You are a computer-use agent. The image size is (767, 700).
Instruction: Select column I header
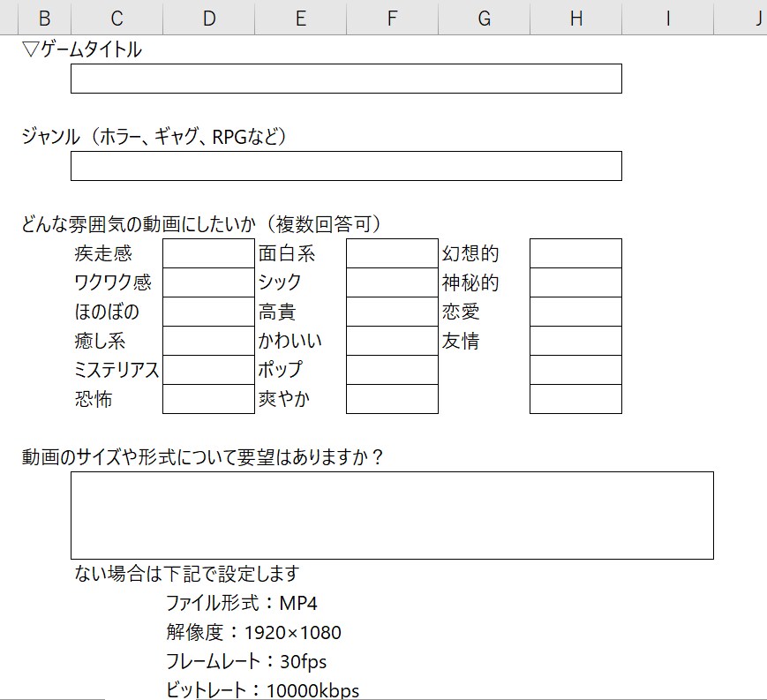click(667, 19)
